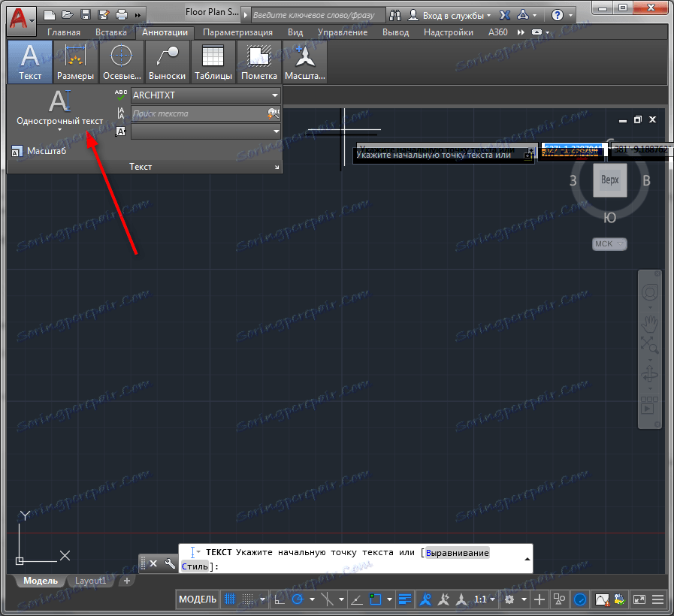This screenshot has width=674, height=616.
Task: Show more ribbon tabs via double arrow
Action: 521,32
